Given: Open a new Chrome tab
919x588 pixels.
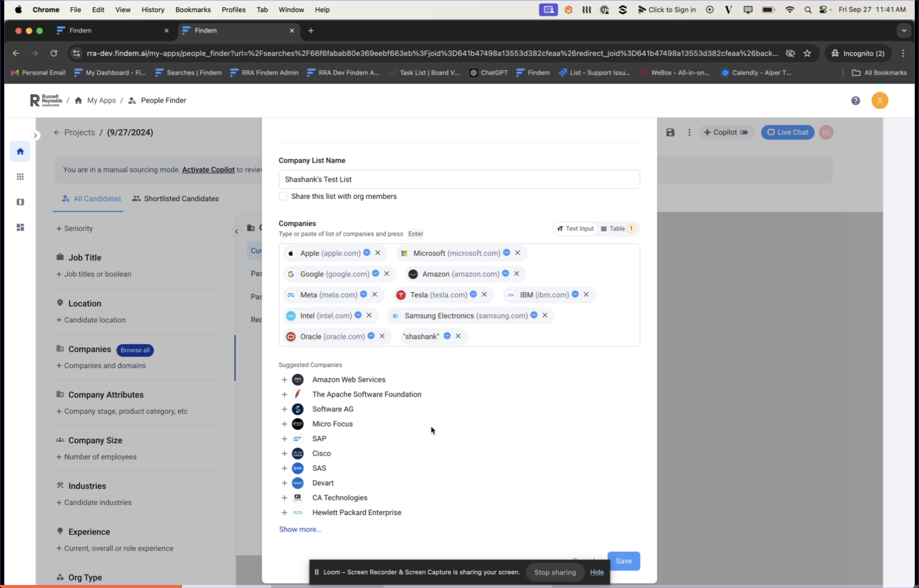Looking at the screenshot, I should [x=311, y=31].
